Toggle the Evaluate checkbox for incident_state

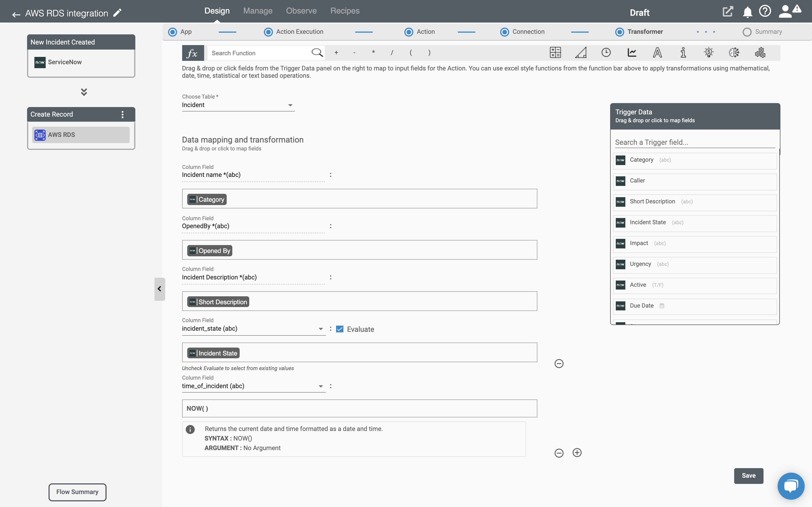[340, 329]
